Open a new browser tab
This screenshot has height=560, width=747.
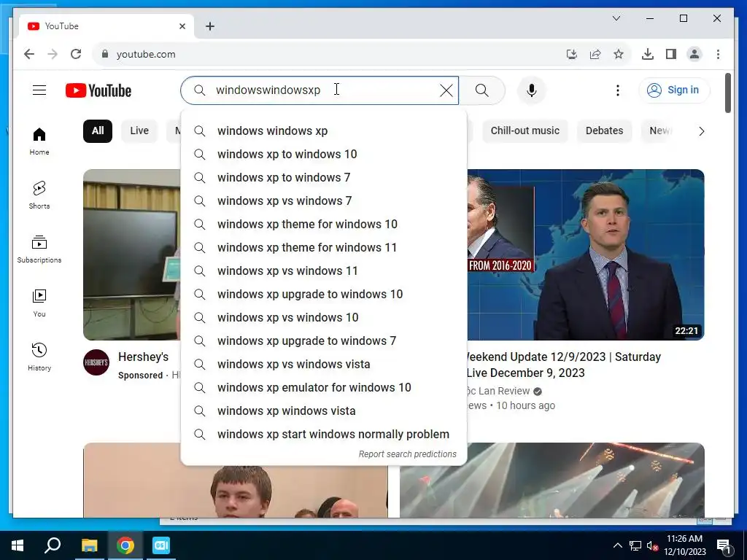[x=210, y=26]
